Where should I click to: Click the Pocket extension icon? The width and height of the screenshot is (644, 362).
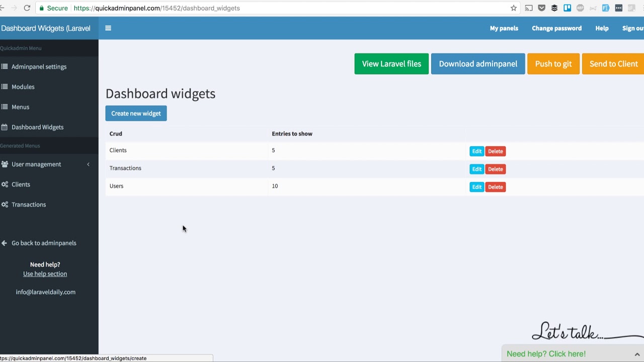pos(541,8)
